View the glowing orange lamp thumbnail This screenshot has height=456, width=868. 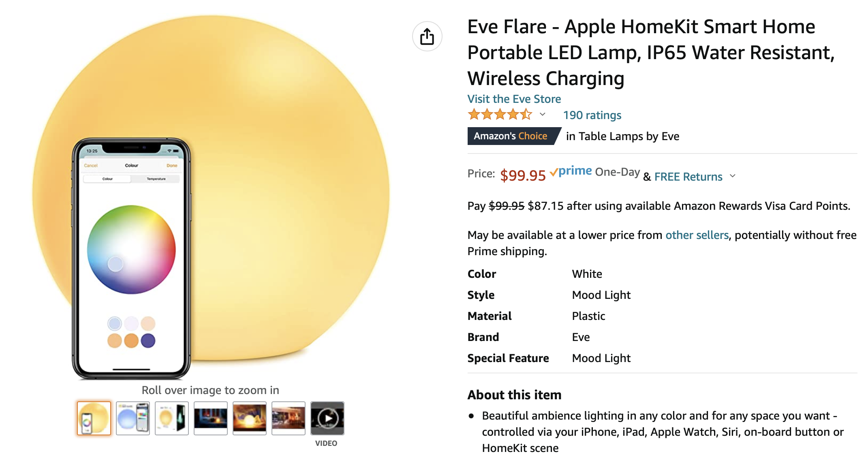[250, 418]
